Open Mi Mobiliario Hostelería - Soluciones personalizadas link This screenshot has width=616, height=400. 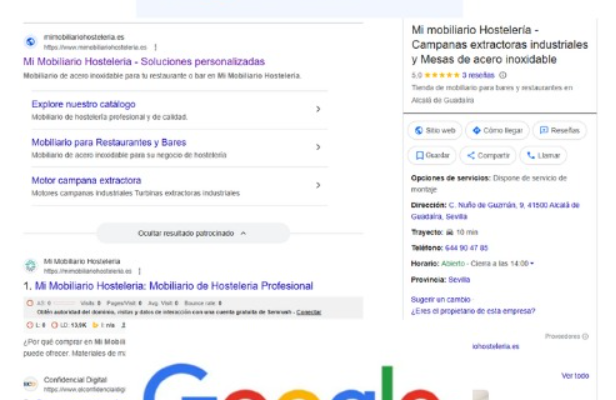[x=144, y=62]
